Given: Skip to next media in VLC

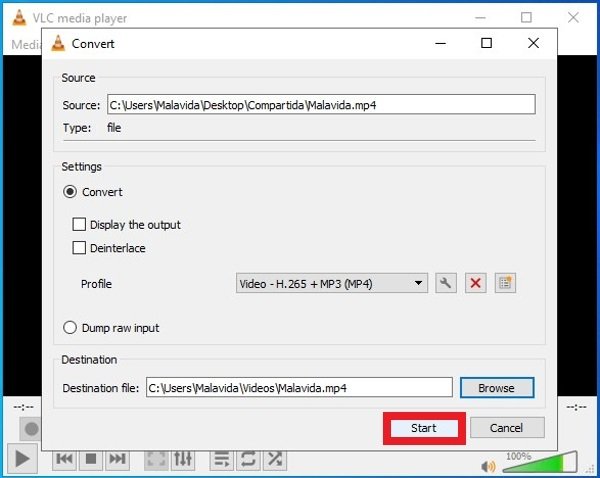Looking at the screenshot, I should click(x=117, y=458).
